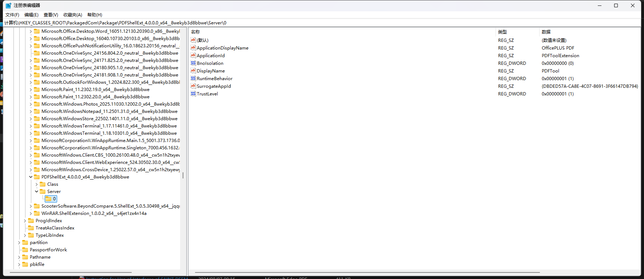Click the ApplicationDisplayName string icon
The image size is (644, 279).
pyautogui.click(x=193, y=48)
